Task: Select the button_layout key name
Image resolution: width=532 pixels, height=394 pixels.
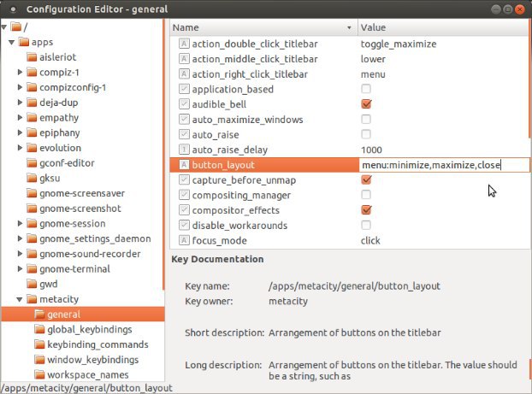Action: coord(223,165)
